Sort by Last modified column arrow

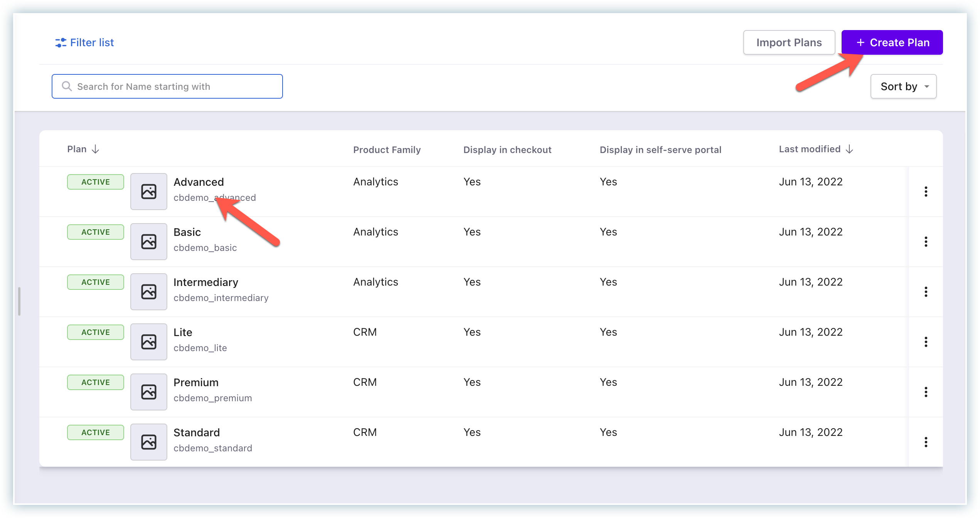tap(849, 149)
